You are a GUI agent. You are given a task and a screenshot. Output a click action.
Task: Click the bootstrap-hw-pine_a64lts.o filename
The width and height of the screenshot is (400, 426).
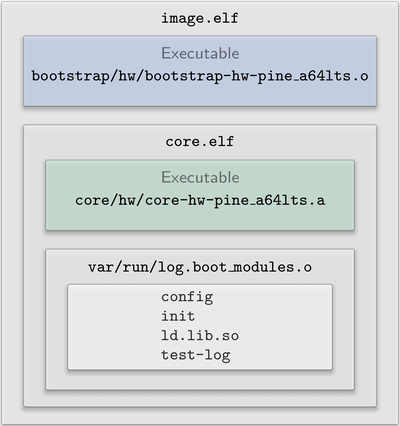[200, 76]
